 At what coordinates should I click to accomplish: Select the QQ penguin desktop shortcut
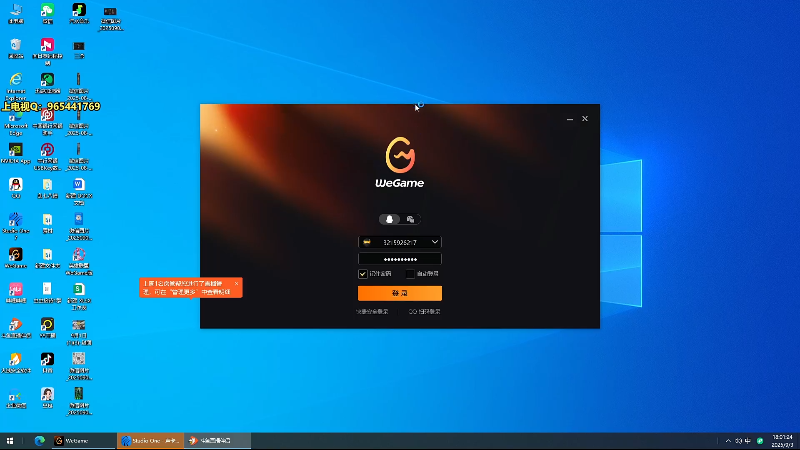click(x=16, y=188)
